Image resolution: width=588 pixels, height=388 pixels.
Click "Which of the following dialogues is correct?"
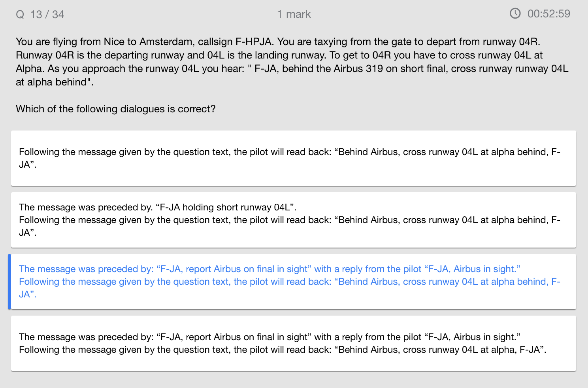pyautogui.click(x=115, y=109)
